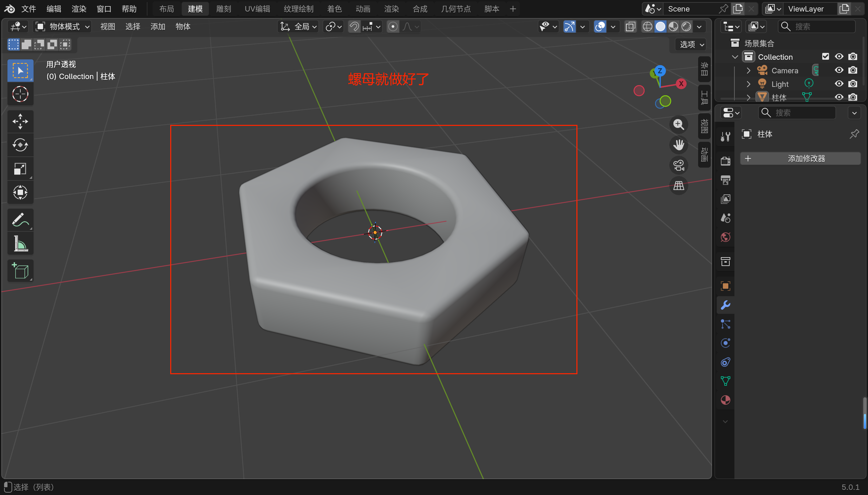
Task: Click the 添加修改器 button
Action: tap(800, 158)
